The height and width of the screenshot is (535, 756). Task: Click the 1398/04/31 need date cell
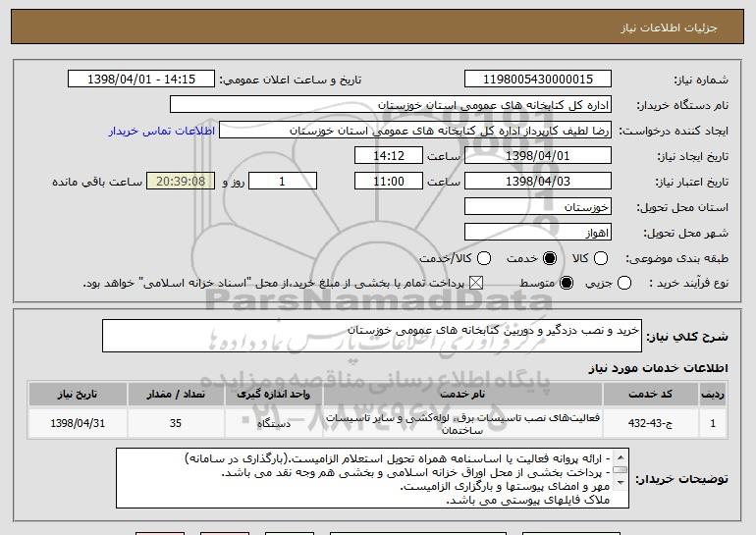pos(78,423)
